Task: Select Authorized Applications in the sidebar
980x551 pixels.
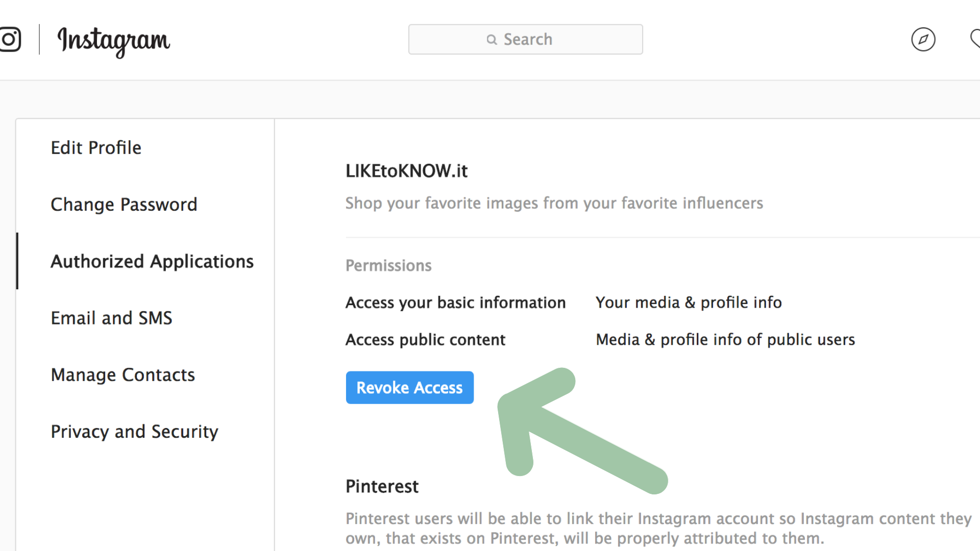Action: click(152, 261)
